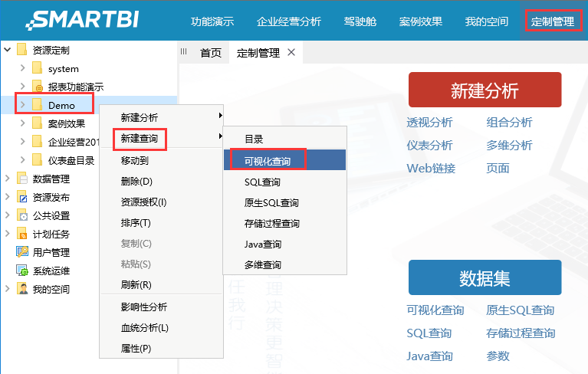Select 存储过程查询 in the submenu
The image size is (588, 374).
click(284, 223)
